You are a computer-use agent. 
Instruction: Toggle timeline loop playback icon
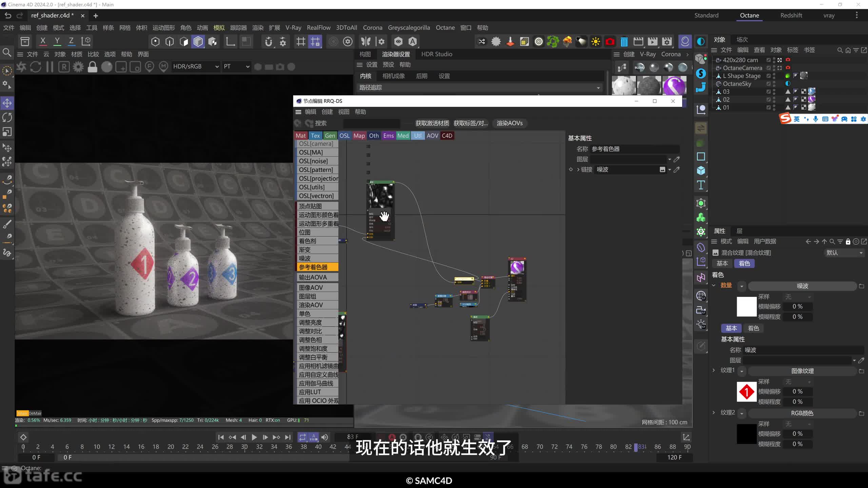click(302, 437)
